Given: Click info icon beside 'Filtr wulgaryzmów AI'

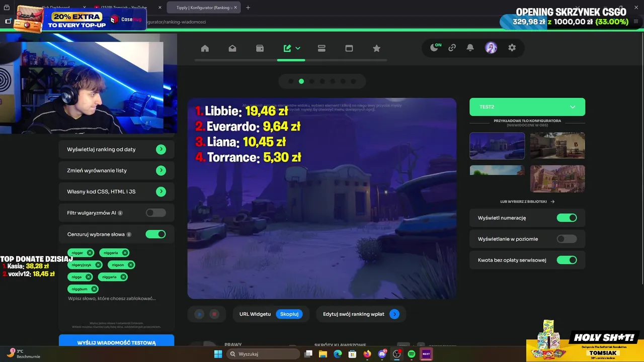Looking at the screenshot, I should (x=120, y=213).
